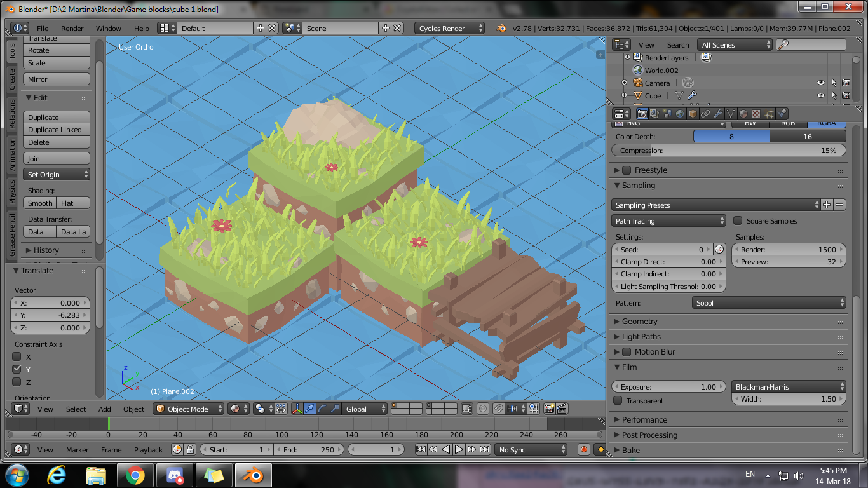Click the Cube modifier wrench icon in outliner
The height and width of the screenshot is (488, 868).
point(692,96)
